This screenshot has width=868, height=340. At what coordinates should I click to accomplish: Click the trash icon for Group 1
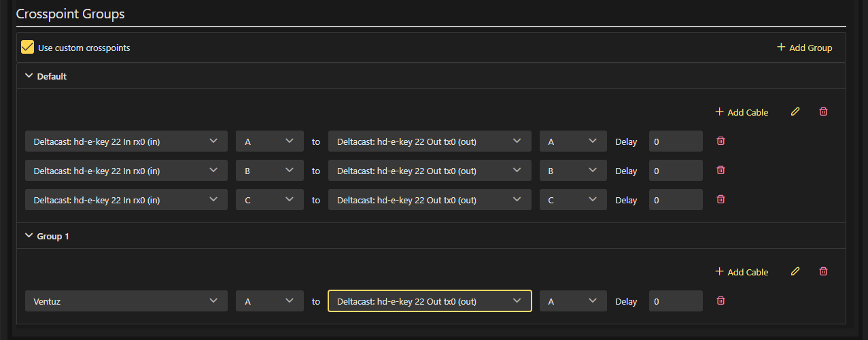823,271
